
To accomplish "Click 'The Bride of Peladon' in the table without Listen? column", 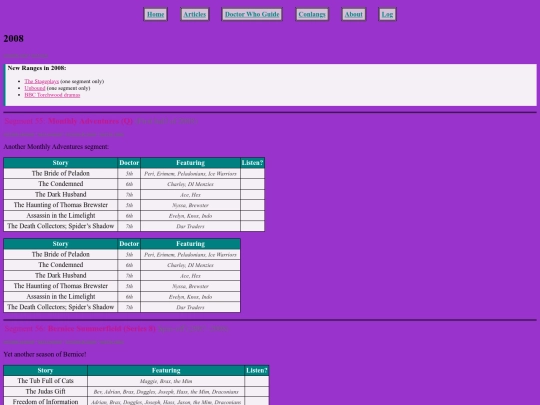I will click(61, 255).
